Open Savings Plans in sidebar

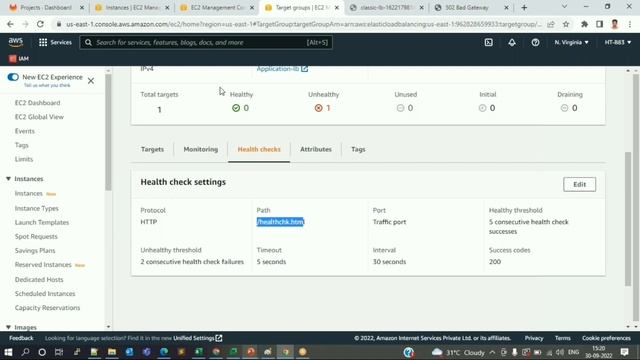[x=35, y=251]
